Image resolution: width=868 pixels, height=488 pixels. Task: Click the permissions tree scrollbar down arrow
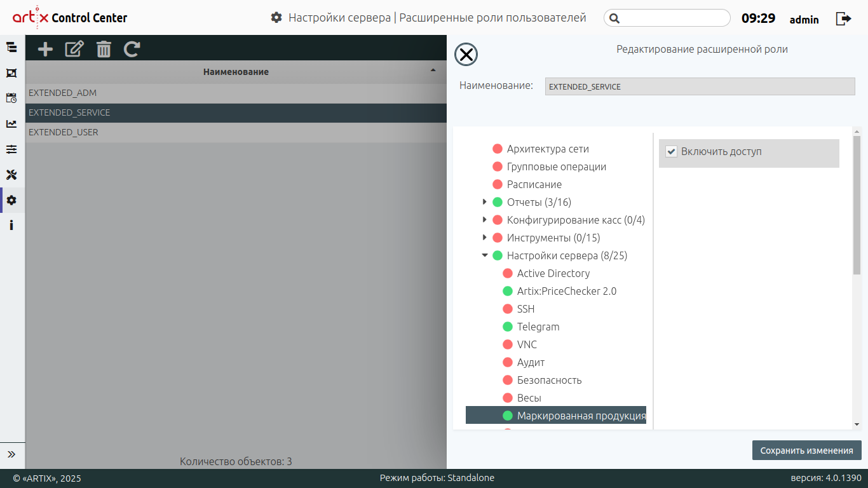tap(857, 424)
